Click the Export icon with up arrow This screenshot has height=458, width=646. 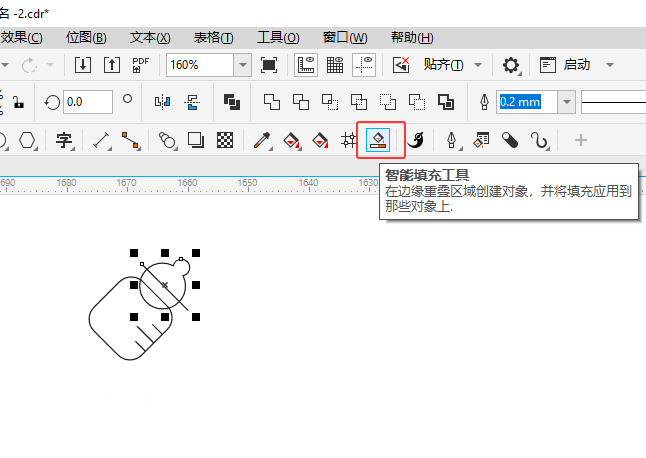(112, 65)
